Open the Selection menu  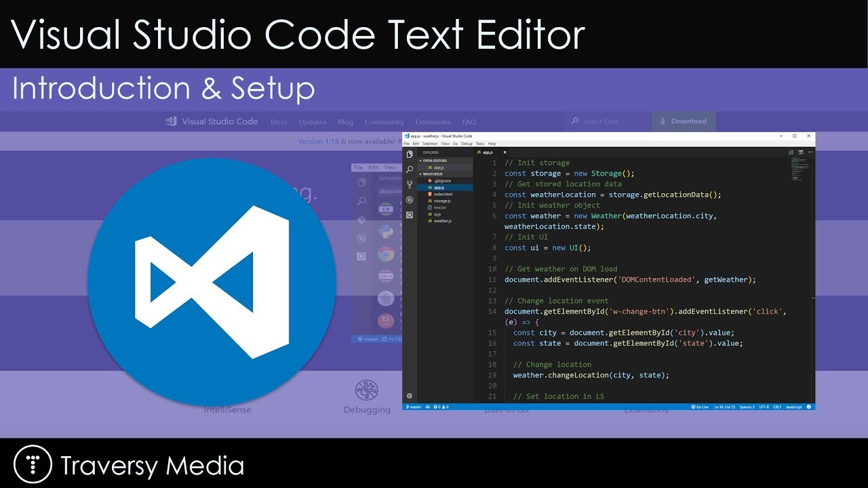coord(430,144)
